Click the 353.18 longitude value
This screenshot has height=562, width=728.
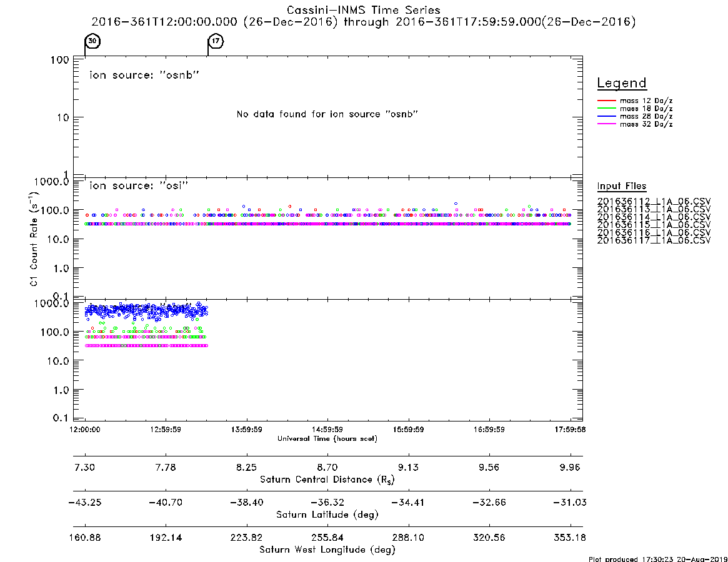click(x=570, y=538)
